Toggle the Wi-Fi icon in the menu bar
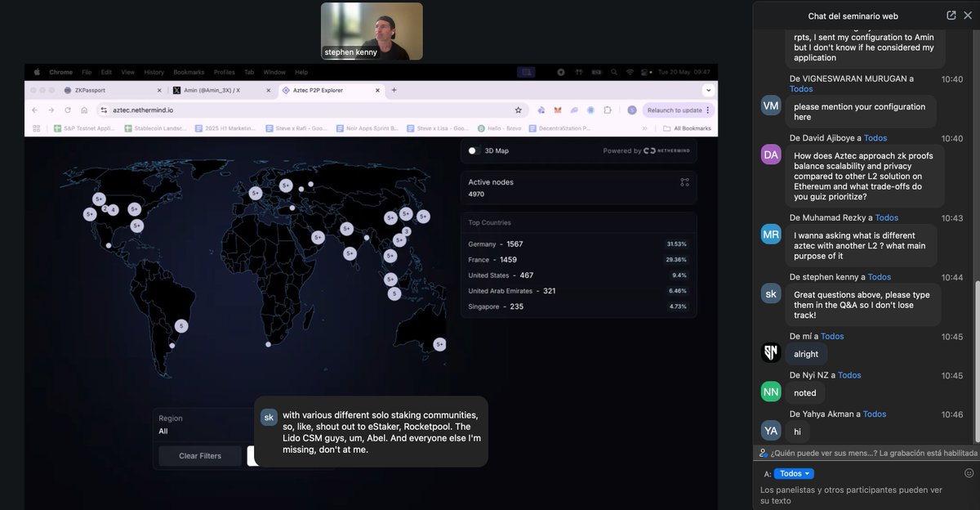This screenshot has height=510, width=980. (630, 73)
